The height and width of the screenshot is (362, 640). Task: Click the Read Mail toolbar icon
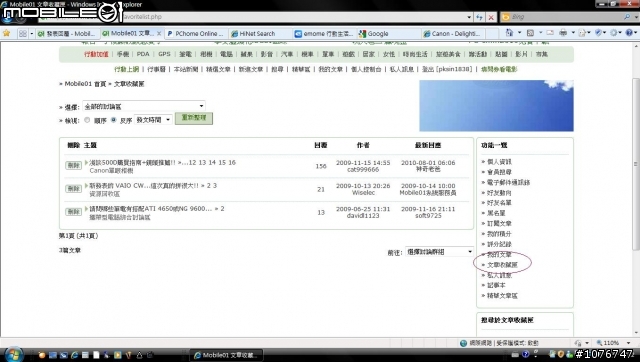pyautogui.click(x=550, y=33)
